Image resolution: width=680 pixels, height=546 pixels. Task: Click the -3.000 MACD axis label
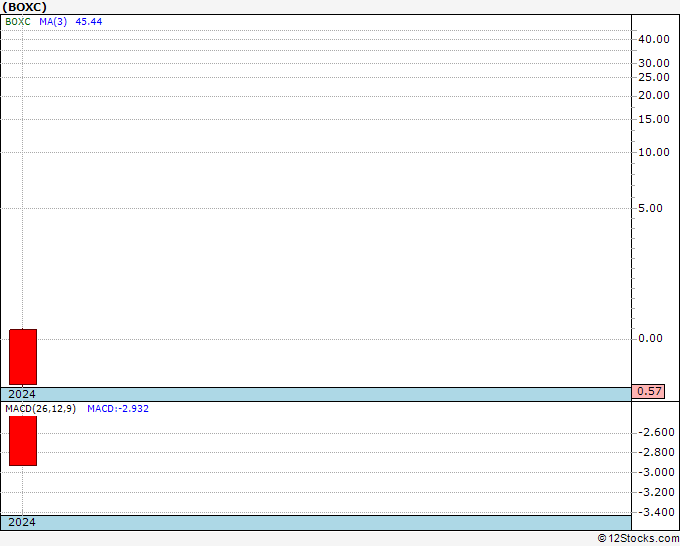tap(656, 472)
